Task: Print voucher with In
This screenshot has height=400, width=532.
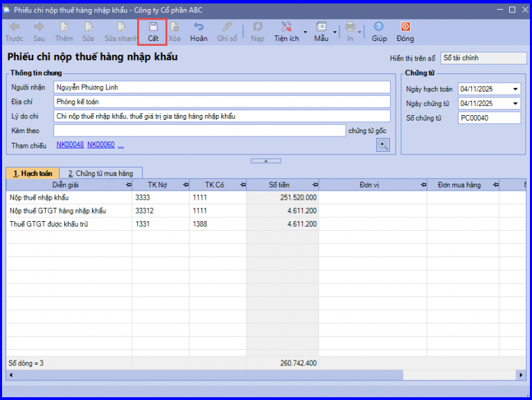Action: 350,32
